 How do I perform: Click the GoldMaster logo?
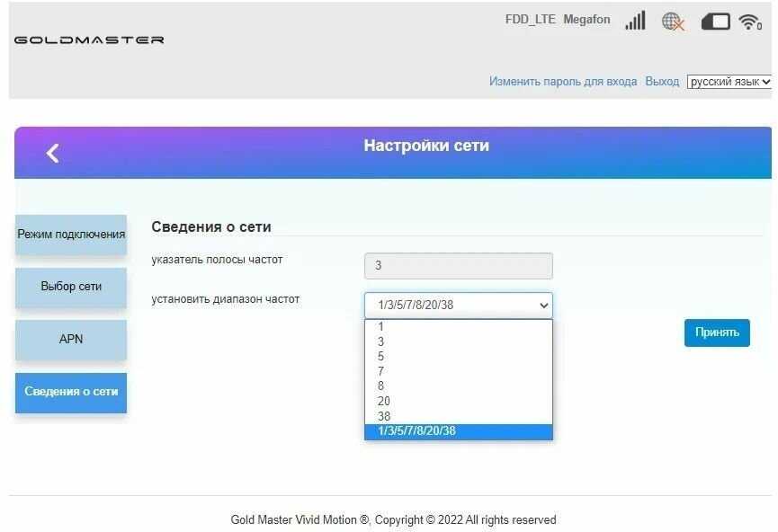89,40
